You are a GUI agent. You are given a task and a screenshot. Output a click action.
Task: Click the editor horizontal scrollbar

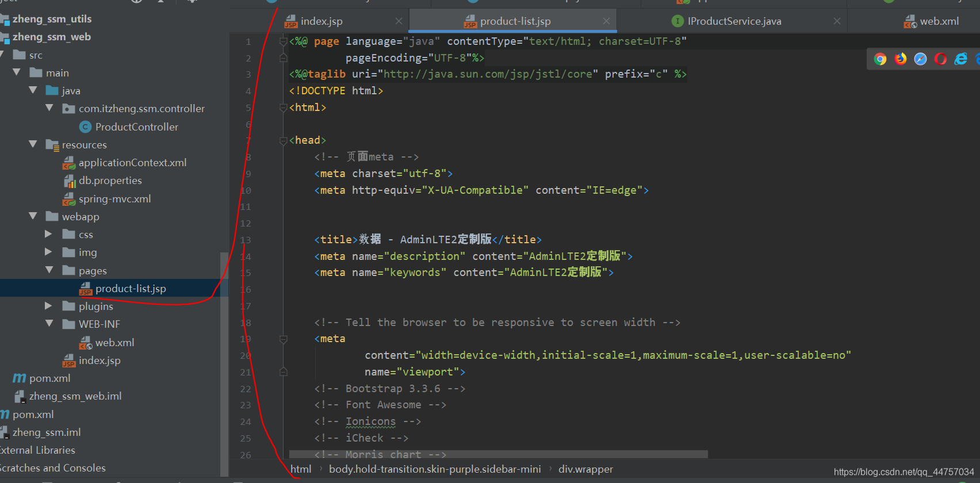tap(498, 454)
